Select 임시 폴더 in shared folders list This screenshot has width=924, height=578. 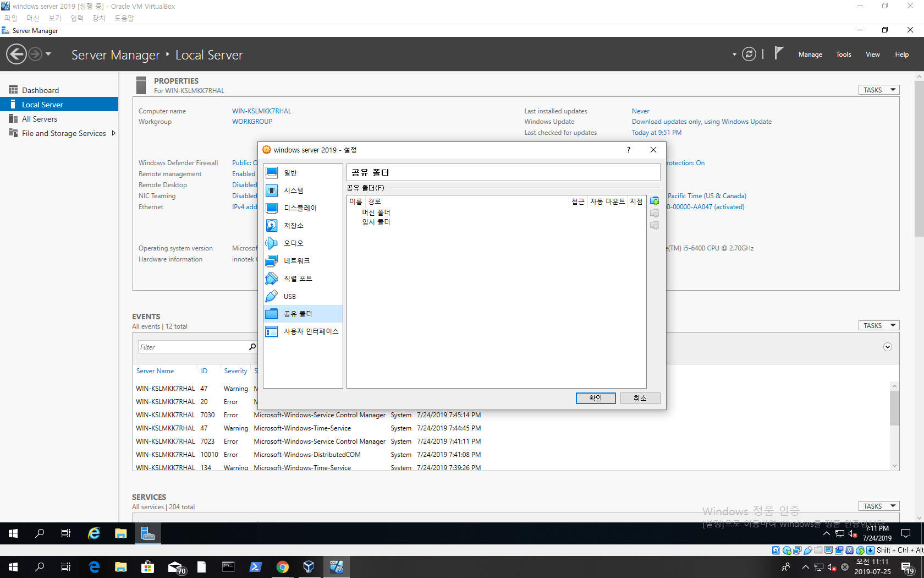(x=376, y=222)
